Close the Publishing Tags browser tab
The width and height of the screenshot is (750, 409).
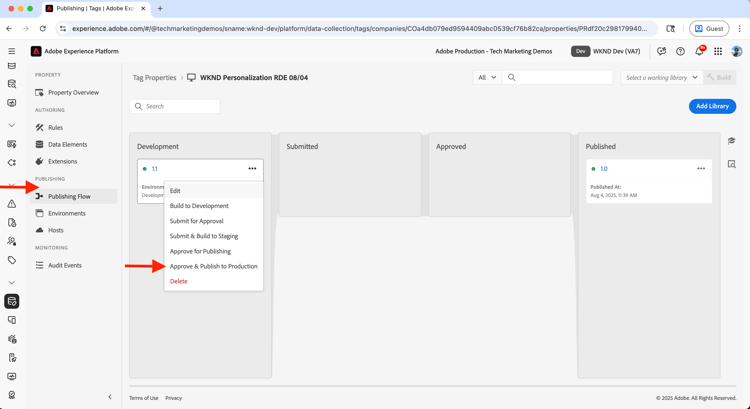[x=143, y=9]
